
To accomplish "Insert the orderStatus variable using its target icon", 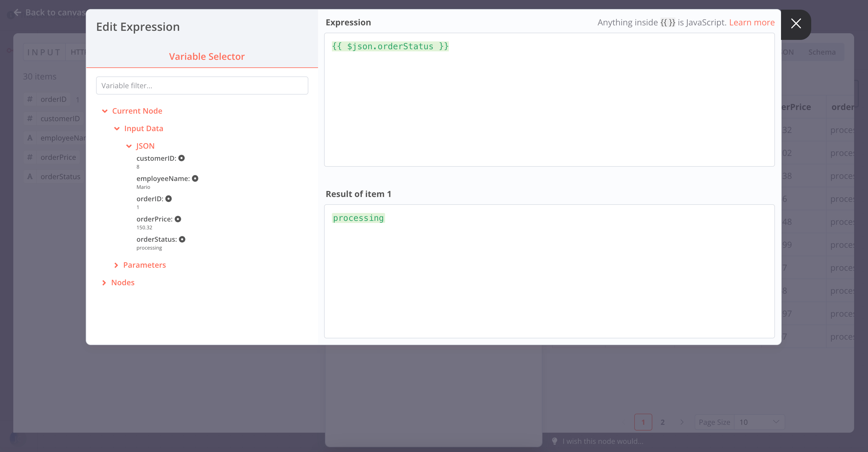I will tap(182, 239).
